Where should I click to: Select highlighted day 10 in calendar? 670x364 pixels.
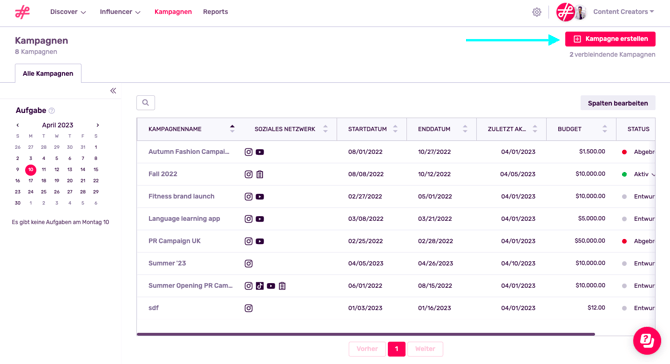click(30, 170)
